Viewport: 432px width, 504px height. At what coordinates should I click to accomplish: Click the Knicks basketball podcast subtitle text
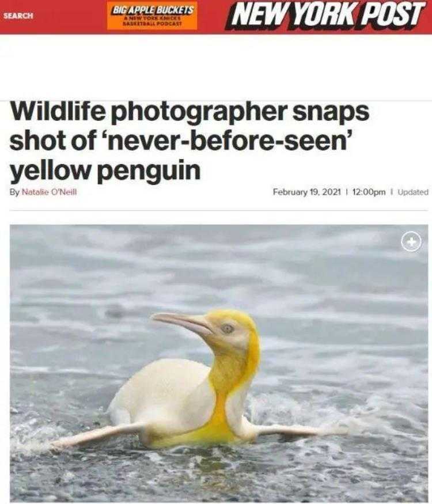pos(152,21)
